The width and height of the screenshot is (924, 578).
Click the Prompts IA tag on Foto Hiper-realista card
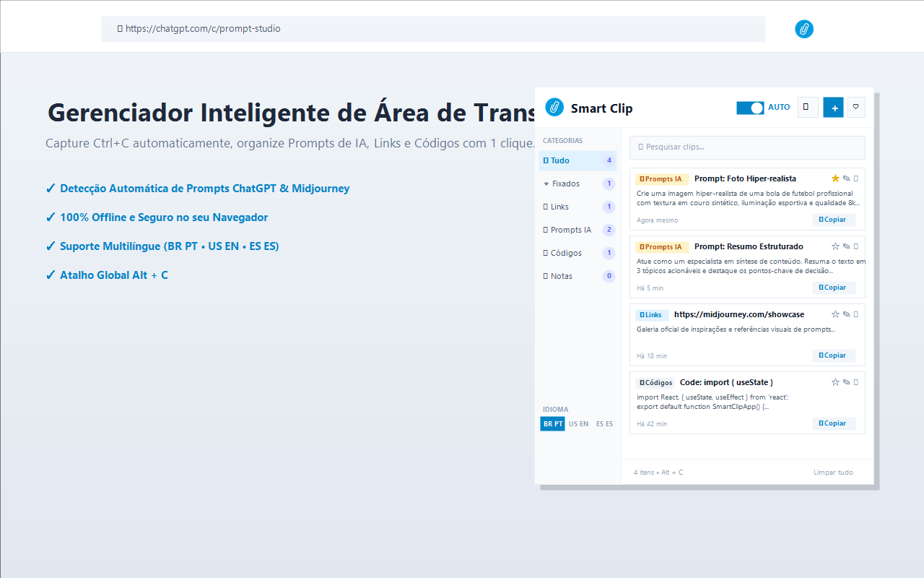point(662,178)
